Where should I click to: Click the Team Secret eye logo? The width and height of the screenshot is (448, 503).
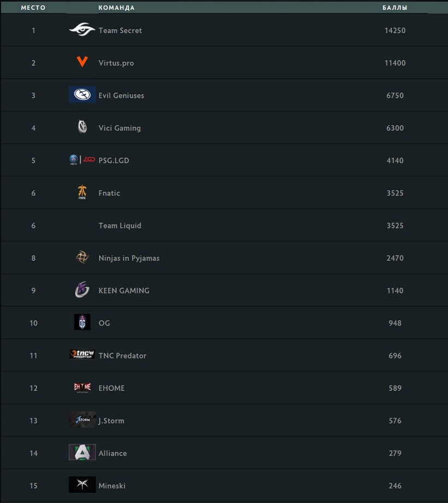[x=82, y=30]
